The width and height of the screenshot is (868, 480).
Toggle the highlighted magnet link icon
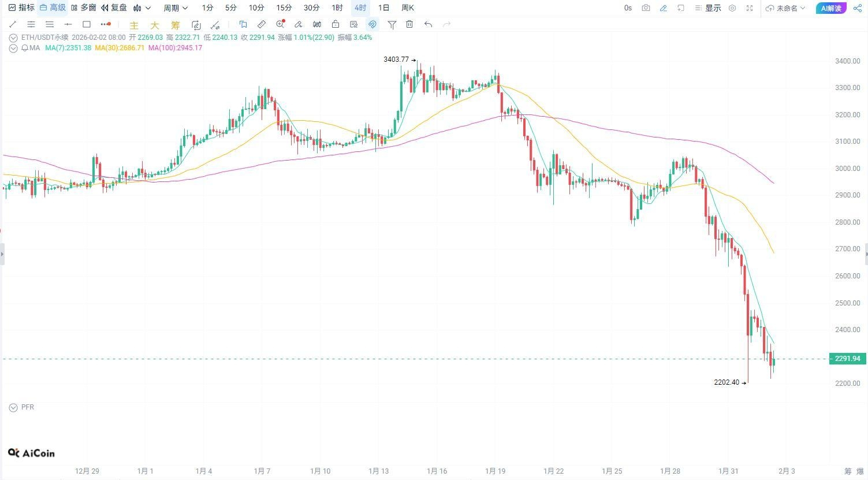point(372,24)
